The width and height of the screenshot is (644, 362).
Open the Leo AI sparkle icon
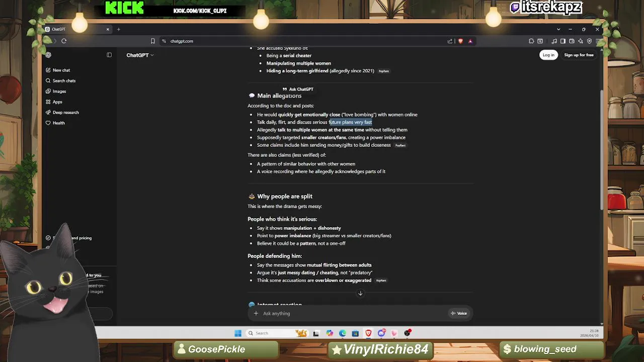coord(580,41)
